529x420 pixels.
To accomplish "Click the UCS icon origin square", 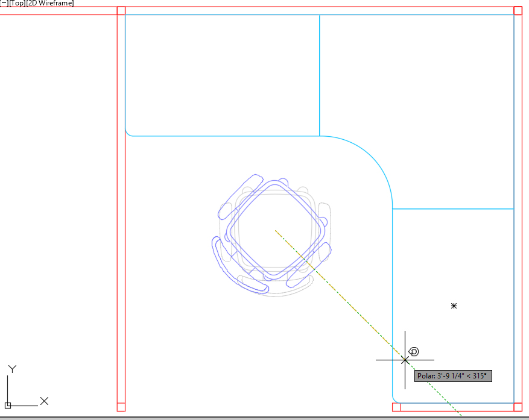I will point(8,405).
